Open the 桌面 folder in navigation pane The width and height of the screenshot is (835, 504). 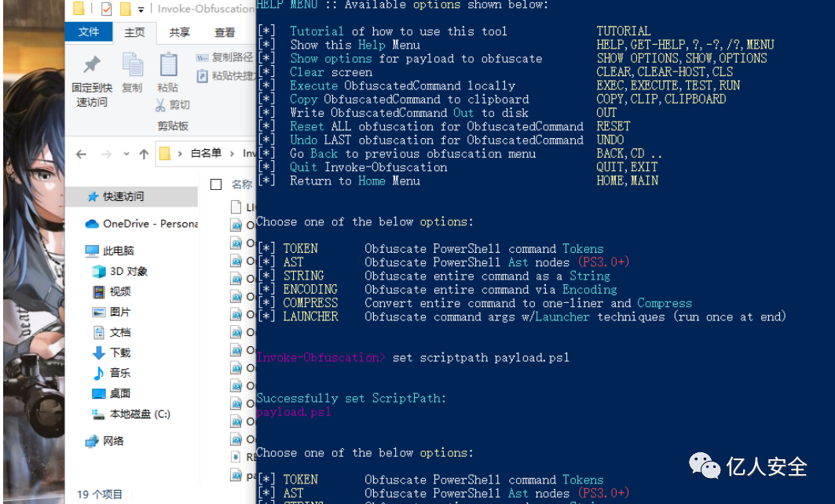click(112, 394)
